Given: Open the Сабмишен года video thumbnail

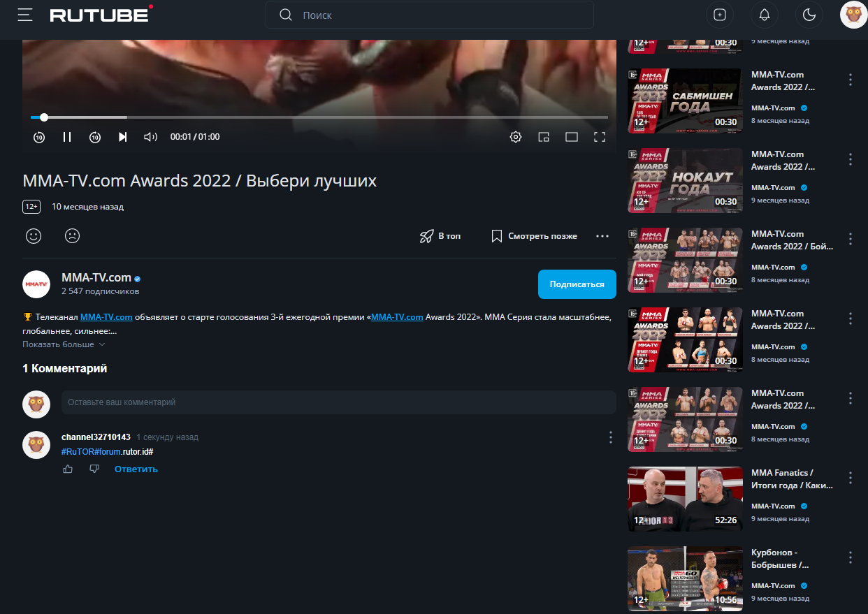Looking at the screenshot, I should click(x=685, y=101).
